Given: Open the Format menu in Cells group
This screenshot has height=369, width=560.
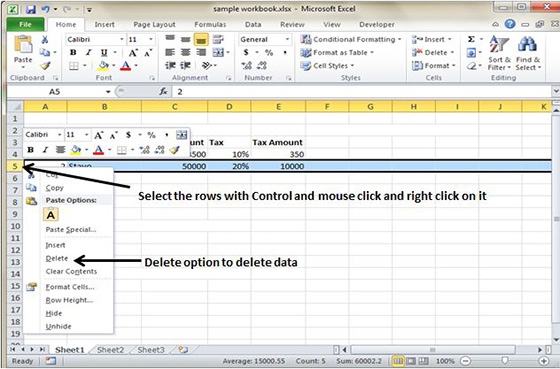Looking at the screenshot, I should [x=434, y=66].
